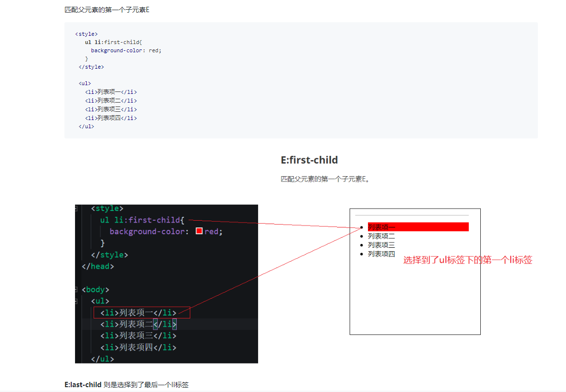Screen dimensions: 566x392
Task: Click the description paragraph under E:first-child heading
Action: coord(326,179)
